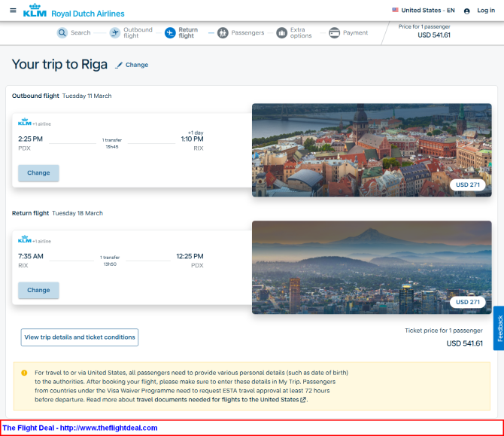This screenshot has width=504, height=436.
Task: Click Change button for outbound PDX flight
Action: click(x=38, y=172)
